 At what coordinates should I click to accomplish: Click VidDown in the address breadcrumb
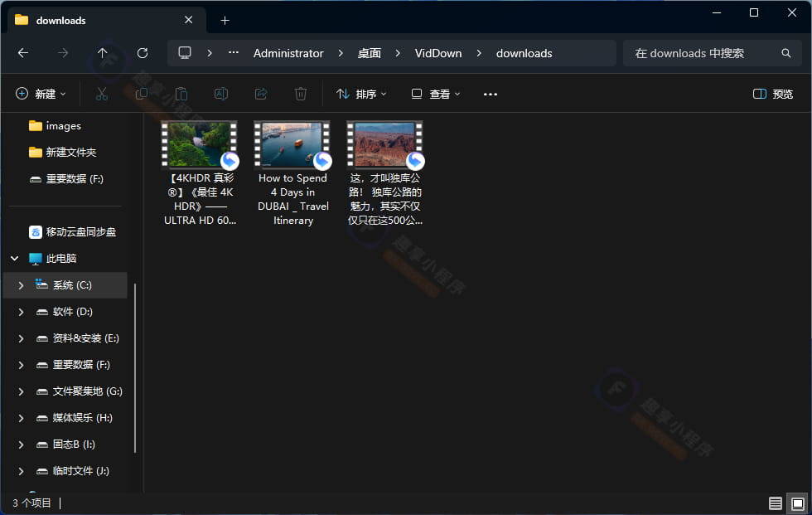coord(438,53)
